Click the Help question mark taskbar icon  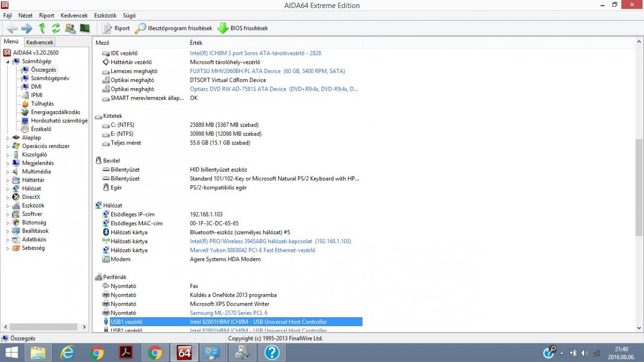click(272, 352)
